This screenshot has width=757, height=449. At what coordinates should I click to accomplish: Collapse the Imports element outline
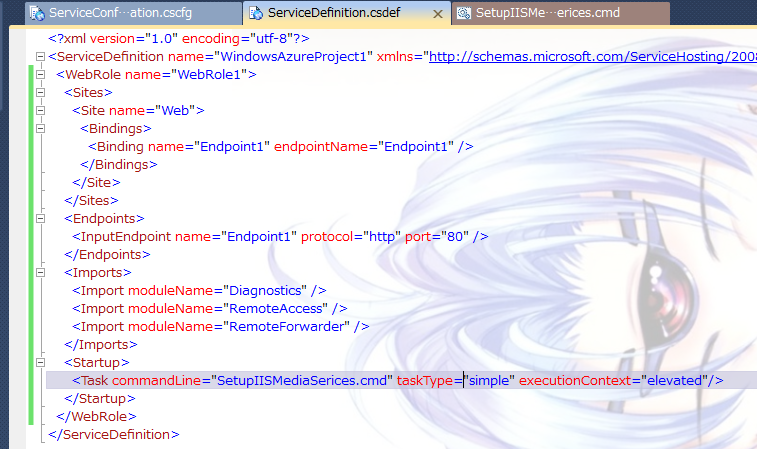(41, 273)
